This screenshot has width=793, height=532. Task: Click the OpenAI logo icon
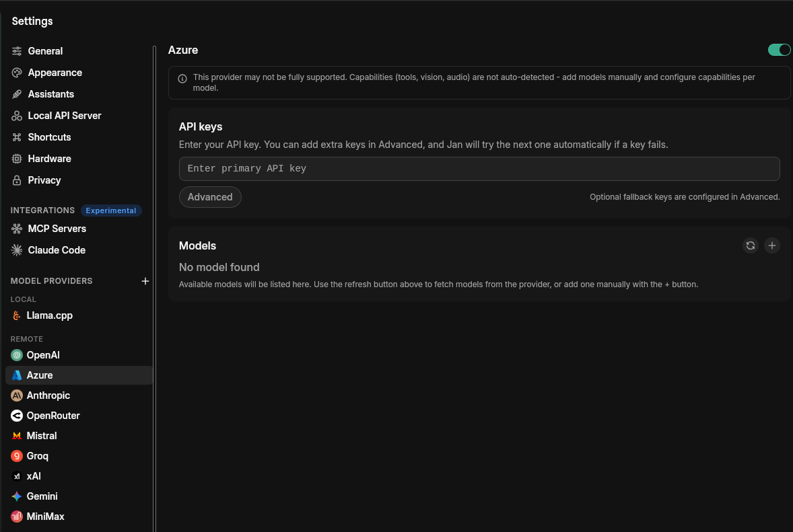click(x=17, y=355)
